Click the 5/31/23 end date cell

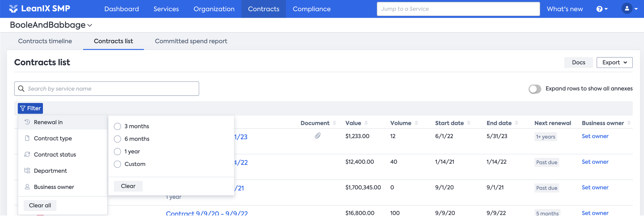tap(497, 136)
